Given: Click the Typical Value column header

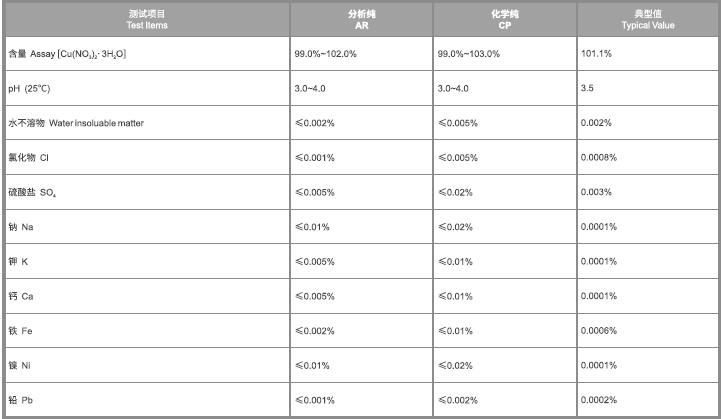Looking at the screenshot, I should [x=648, y=19].
